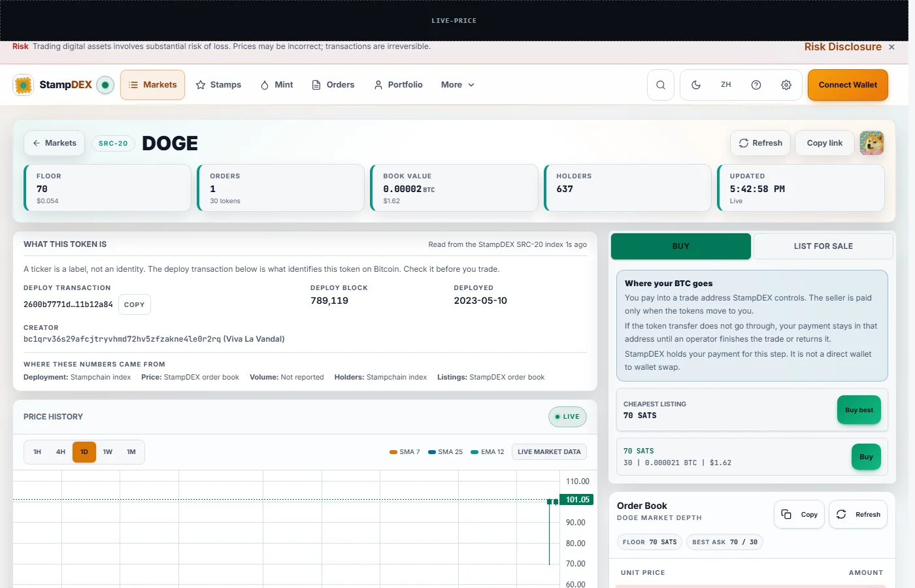
Task: Expand the More dropdown menu
Action: (457, 85)
